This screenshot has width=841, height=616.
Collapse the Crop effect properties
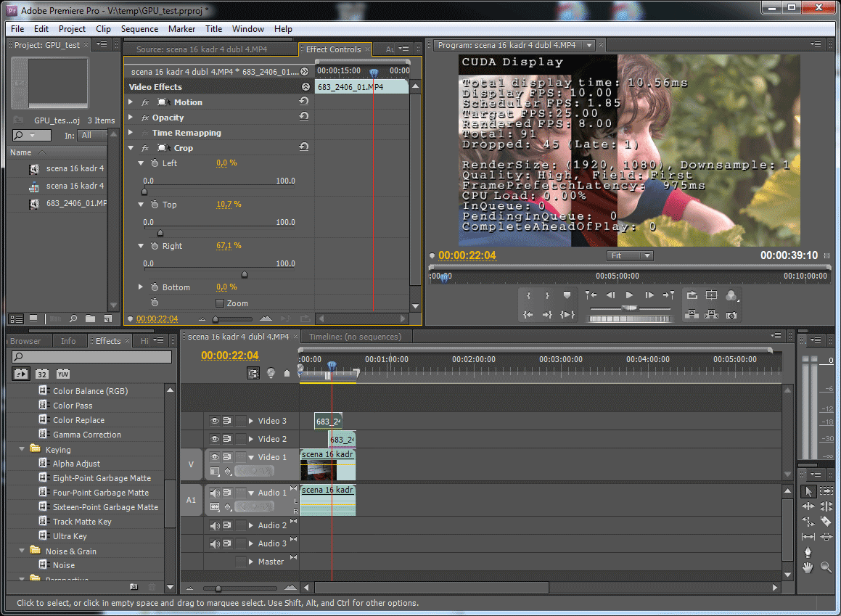tap(131, 148)
